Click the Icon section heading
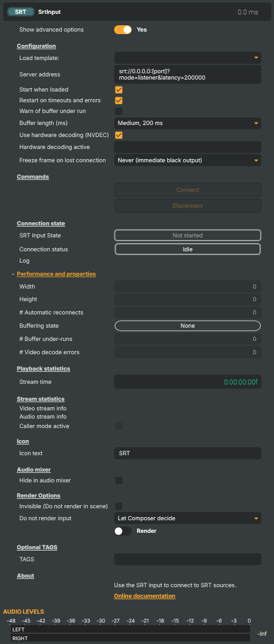 [23, 441]
